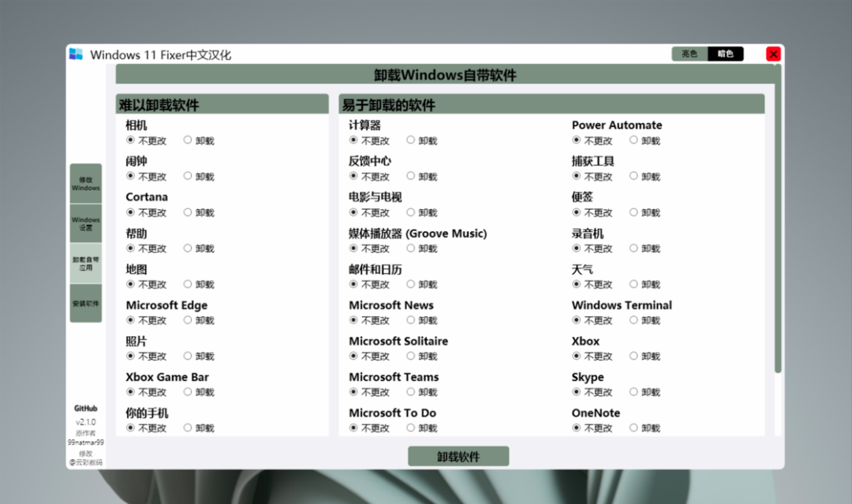Choose 卸载 for Microsoft Teams
The height and width of the screenshot is (504, 852).
[411, 392]
